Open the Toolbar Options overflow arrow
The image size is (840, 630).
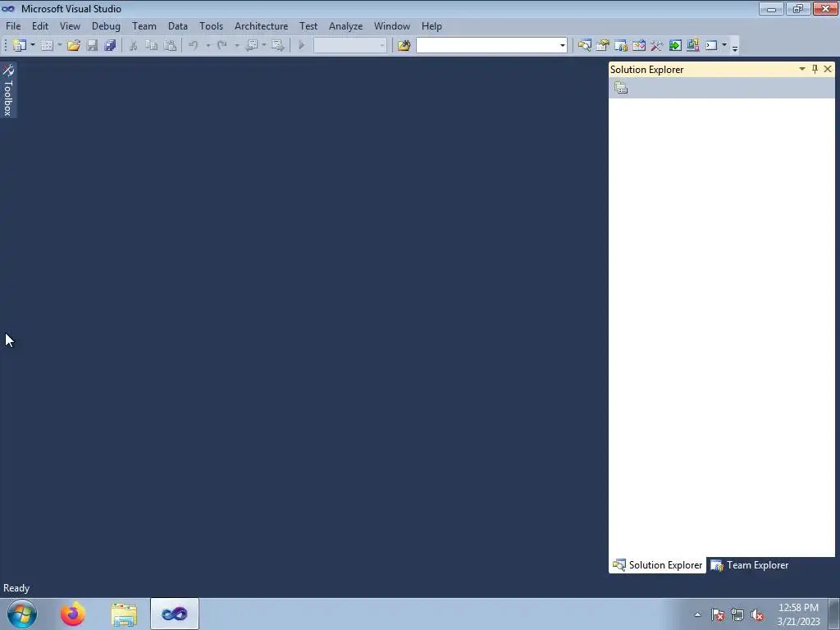click(735, 47)
